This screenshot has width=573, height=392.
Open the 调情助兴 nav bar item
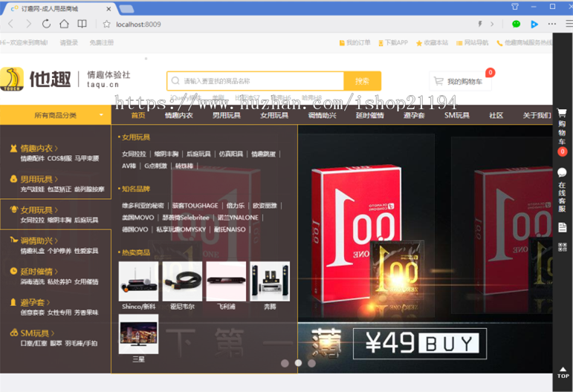(x=322, y=115)
